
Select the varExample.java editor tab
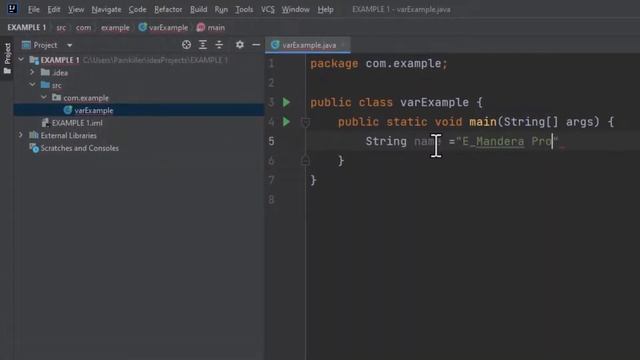(308, 45)
